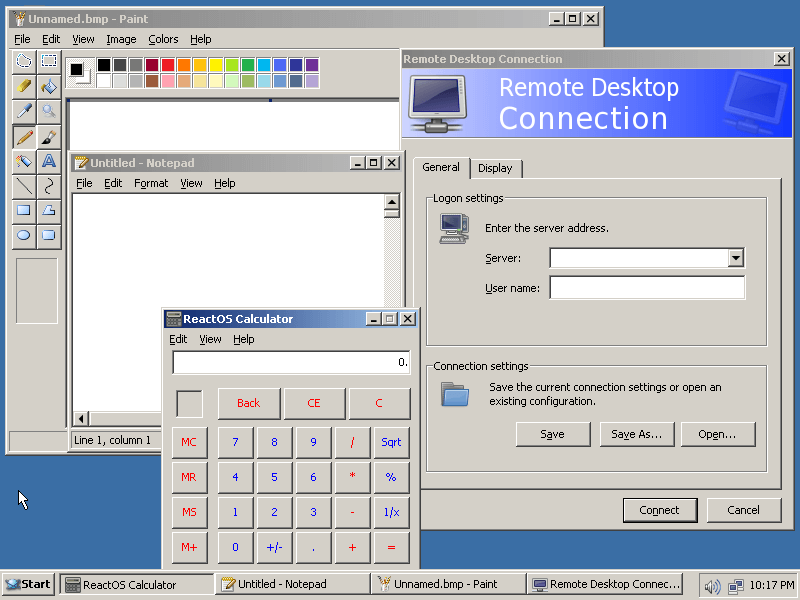Screen dimensions: 800x600
Task: Switch to Untitled - Notepad taskbar button
Action: 292,585
